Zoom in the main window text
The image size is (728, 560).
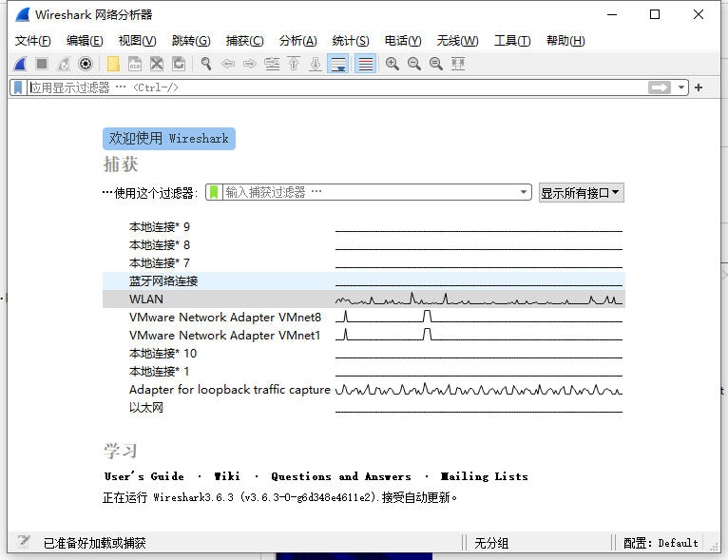click(393, 64)
